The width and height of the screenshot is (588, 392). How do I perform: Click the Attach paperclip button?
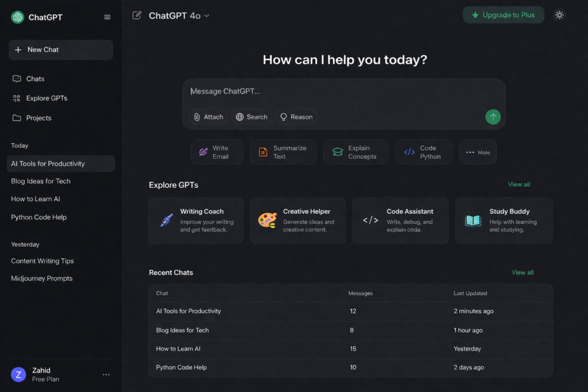tap(208, 117)
